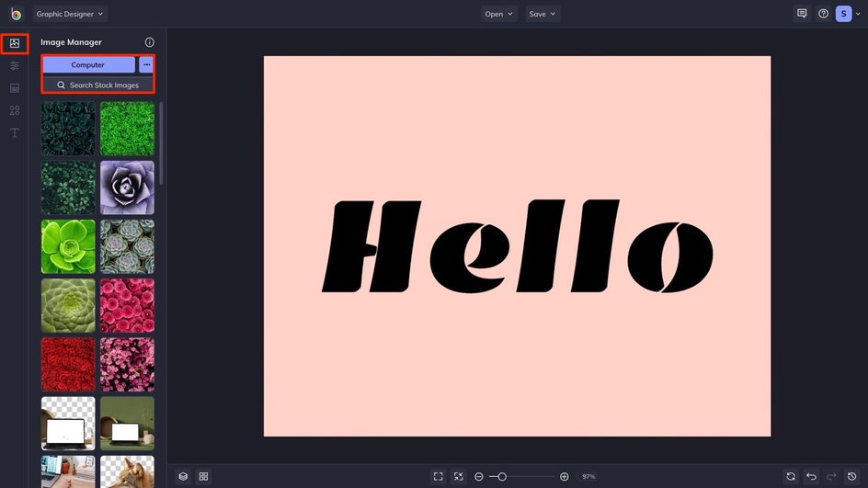
Task: Open the help question mark icon
Action: (823, 14)
